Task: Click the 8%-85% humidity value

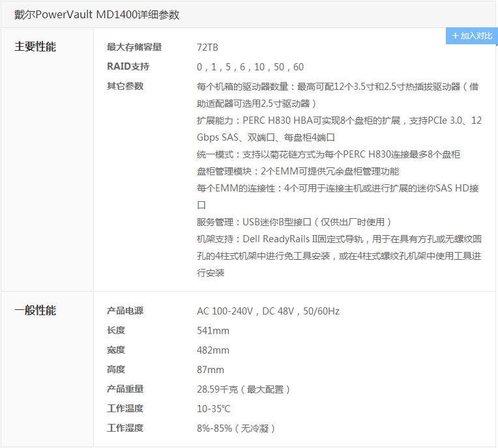Action: 236,428
